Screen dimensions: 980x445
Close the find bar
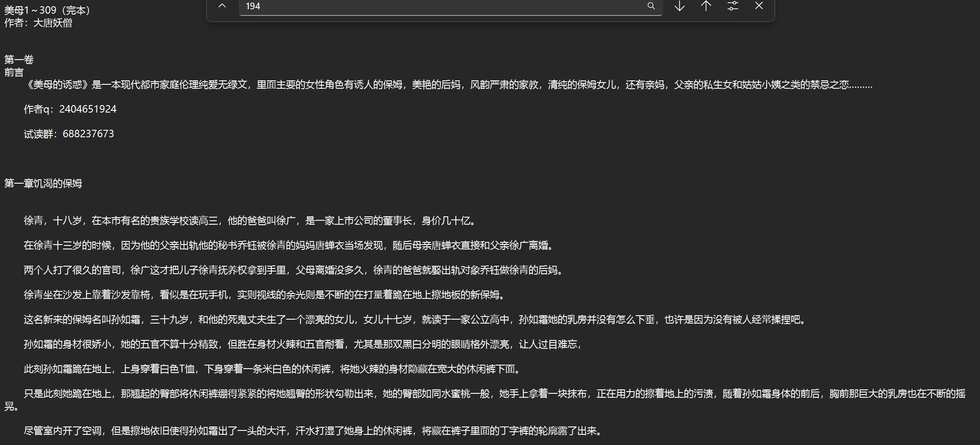tap(759, 6)
